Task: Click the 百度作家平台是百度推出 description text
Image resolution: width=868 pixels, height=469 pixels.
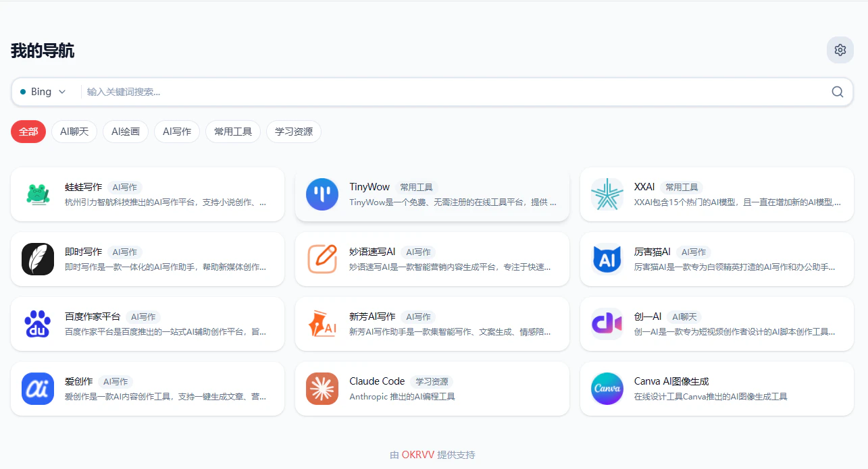Action: point(165,331)
